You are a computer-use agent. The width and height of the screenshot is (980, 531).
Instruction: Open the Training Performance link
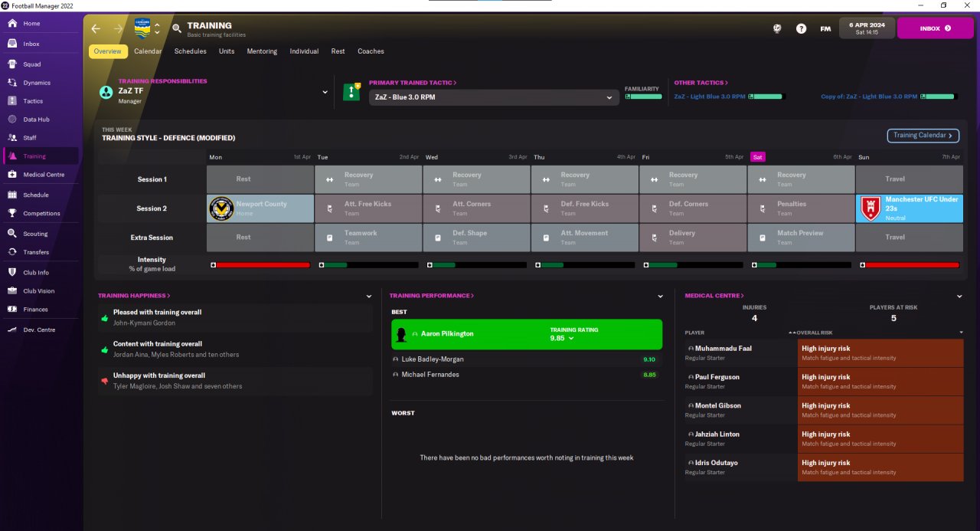point(431,296)
